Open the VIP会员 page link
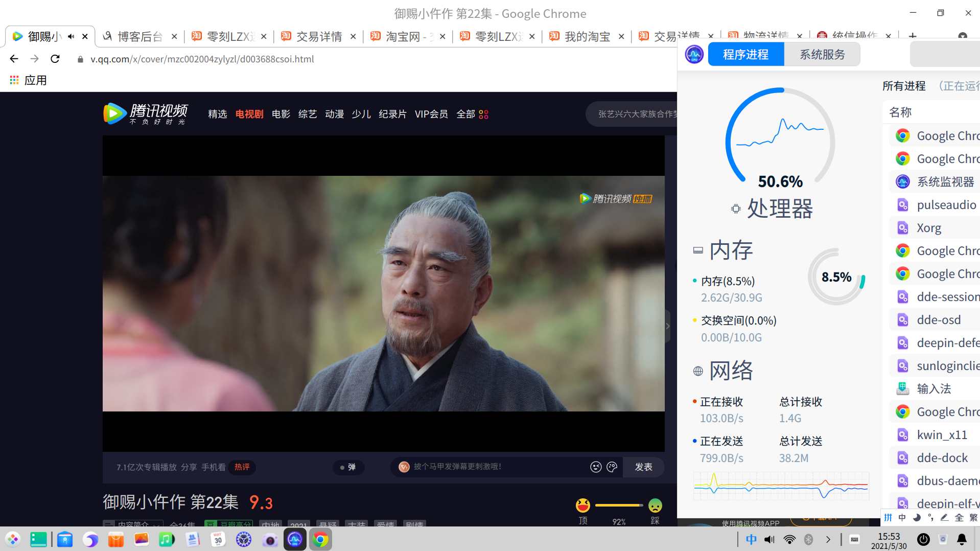980x551 pixels. click(x=431, y=114)
